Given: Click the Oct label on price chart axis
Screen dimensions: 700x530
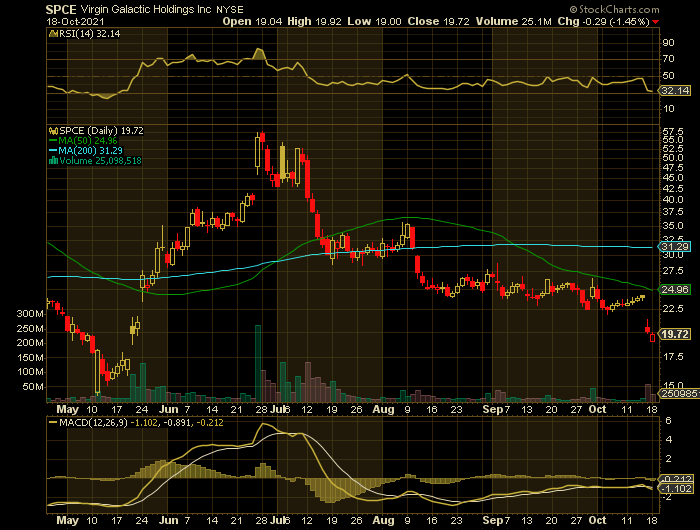Looking at the screenshot, I should point(597,409).
